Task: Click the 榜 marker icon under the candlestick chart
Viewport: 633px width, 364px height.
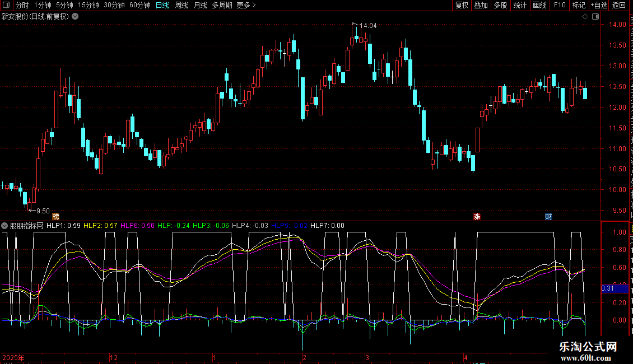Action: [x=55, y=217]
